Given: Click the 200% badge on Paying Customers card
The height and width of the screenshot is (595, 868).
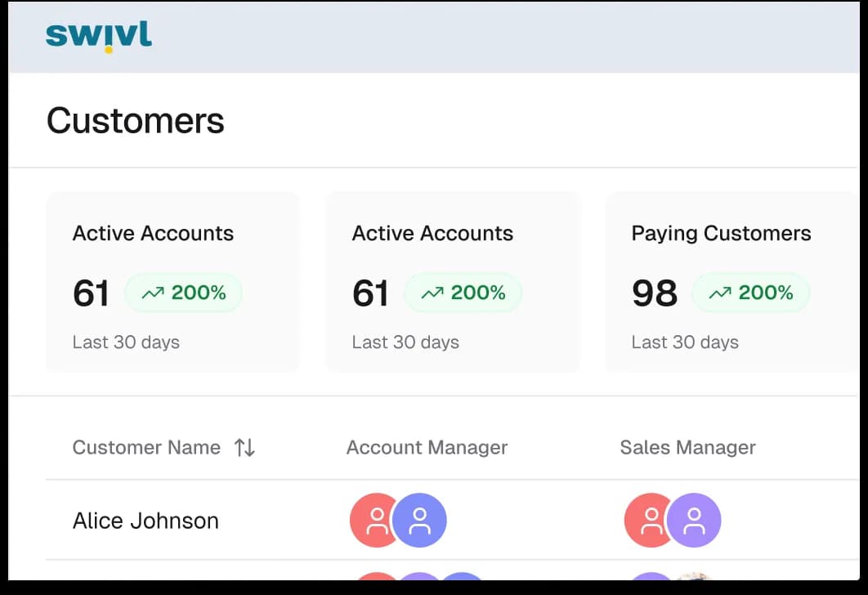Looking at the screenshot, I should click(750, 292).
